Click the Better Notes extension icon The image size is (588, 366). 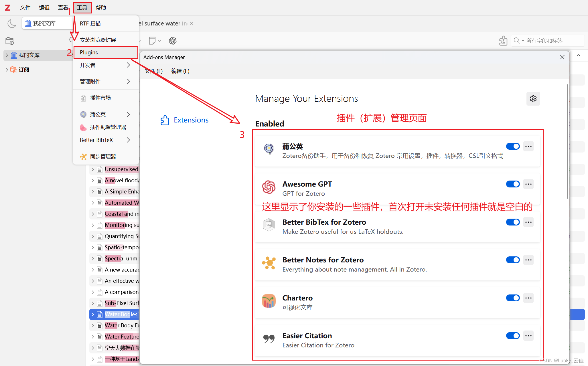point(269,263)
